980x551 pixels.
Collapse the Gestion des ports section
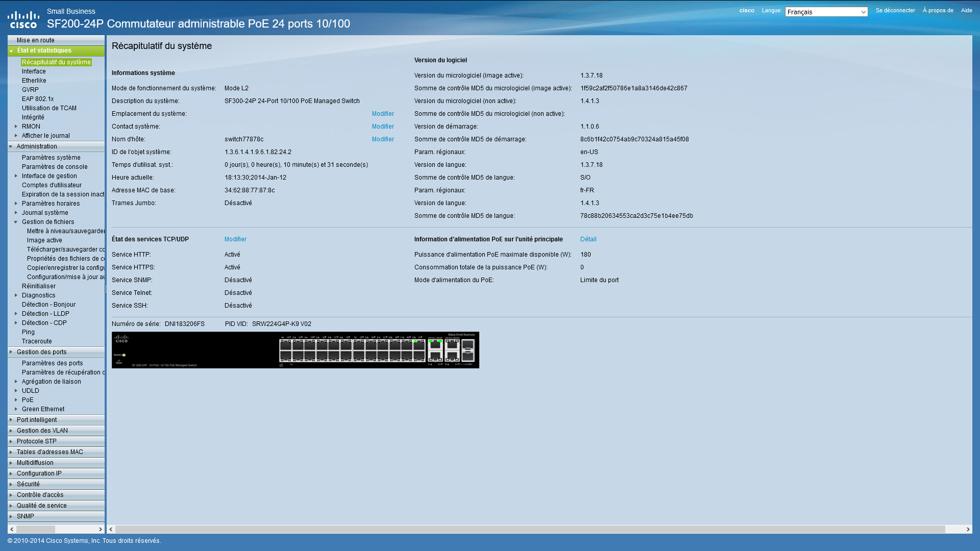point(11,352)
